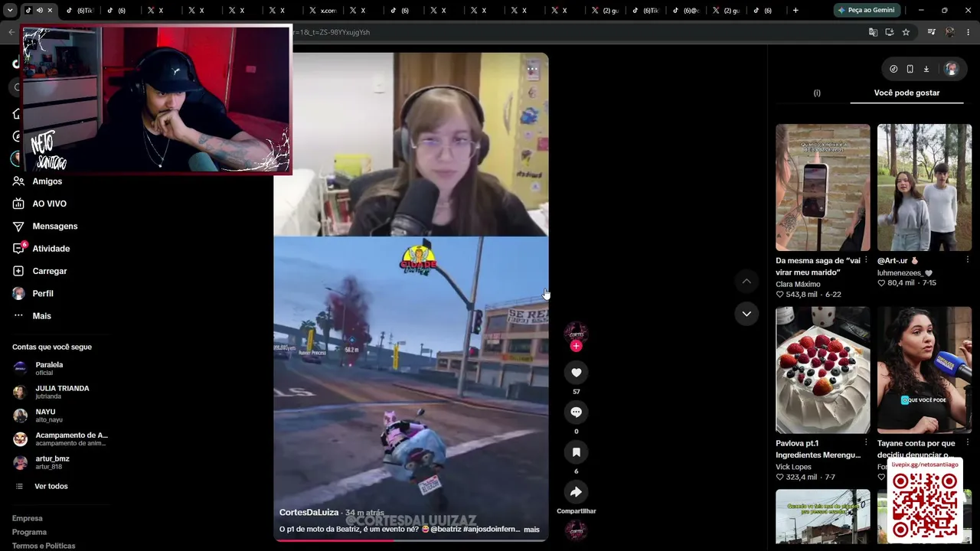Open 'Tayane conta por que' video thumbnail
Screen dimensions: 980x551
[x=924, y=370]
